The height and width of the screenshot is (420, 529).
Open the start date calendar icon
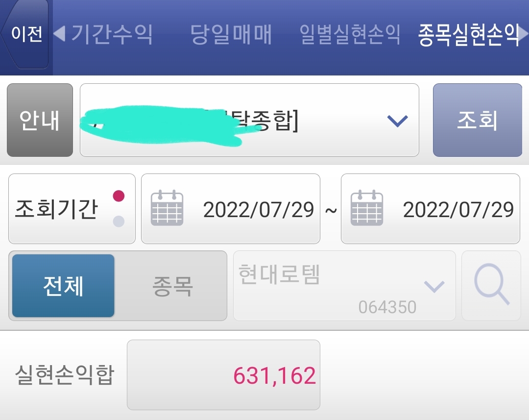[167, 208]
